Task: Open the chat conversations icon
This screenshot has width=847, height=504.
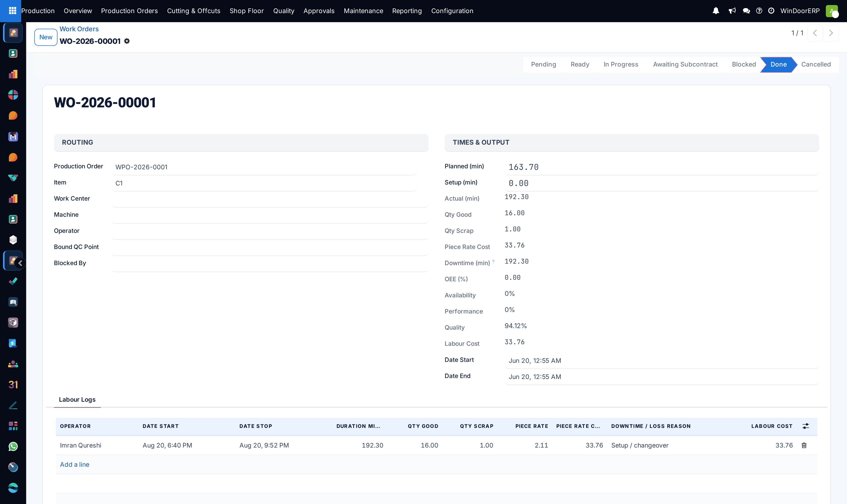Action: 746,11
